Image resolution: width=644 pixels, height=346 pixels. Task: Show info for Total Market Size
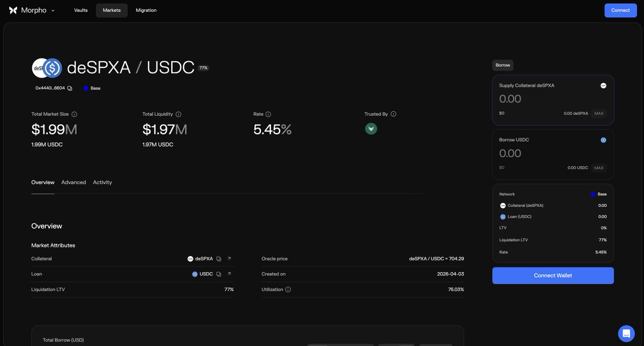click(x=74, y=114)
